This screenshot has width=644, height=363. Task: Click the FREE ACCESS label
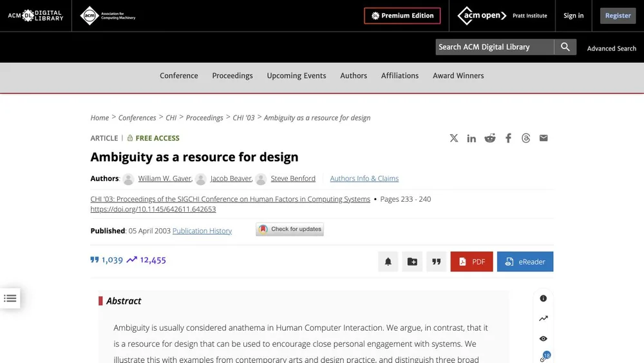(153, 138)
